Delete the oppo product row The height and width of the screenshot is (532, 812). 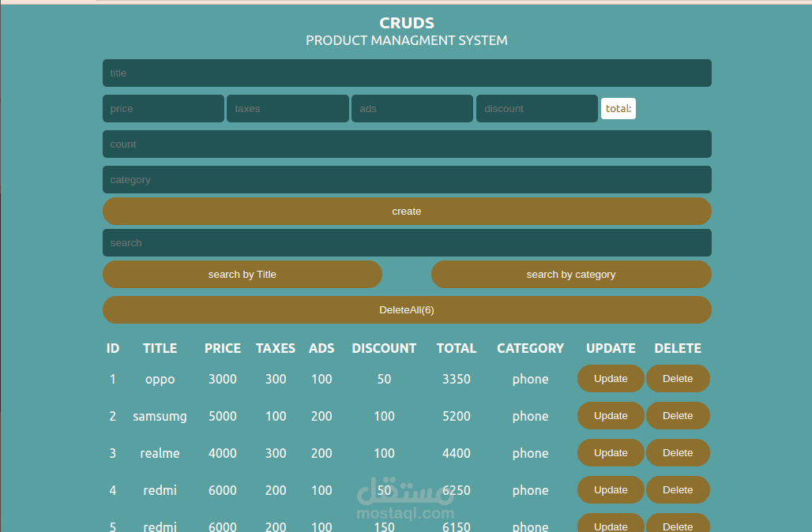[678, 379]
